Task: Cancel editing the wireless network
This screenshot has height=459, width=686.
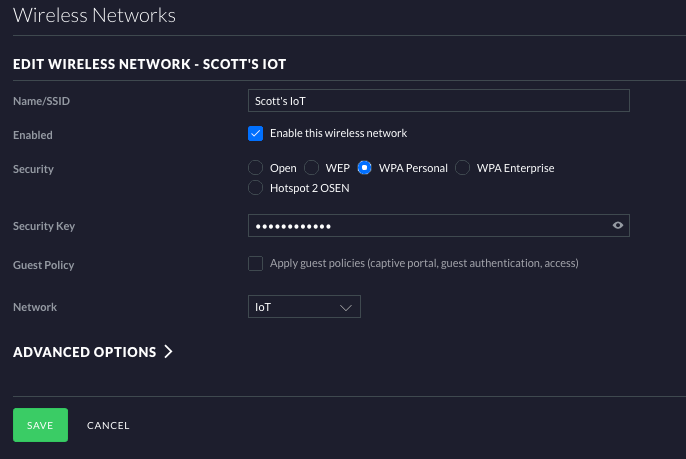Action: [x=108, y=425]
